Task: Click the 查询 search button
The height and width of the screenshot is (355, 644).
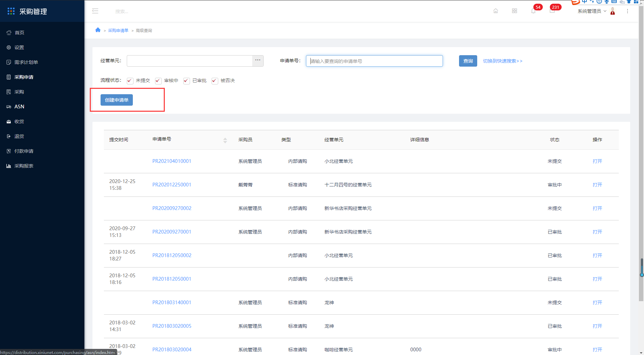Action: click(x=468, y=61)
